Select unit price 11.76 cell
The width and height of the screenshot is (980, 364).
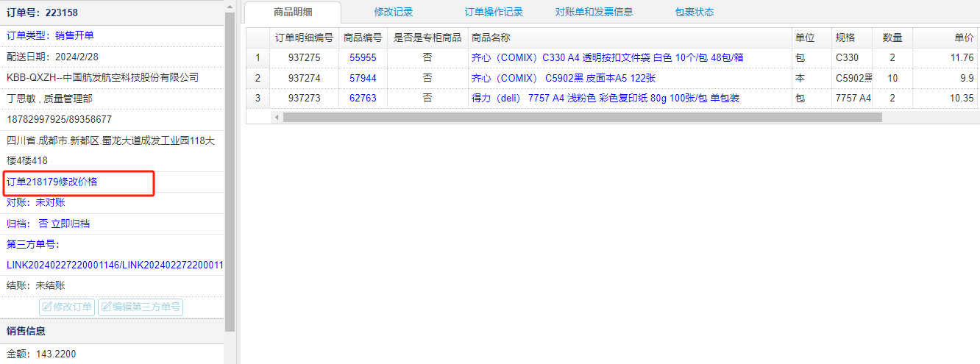pos(945,57)
